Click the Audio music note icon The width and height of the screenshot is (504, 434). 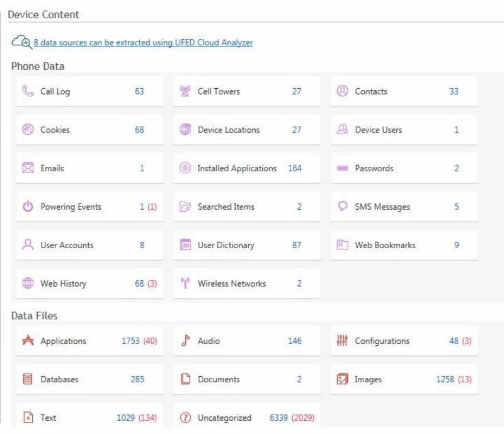(185, 341)
